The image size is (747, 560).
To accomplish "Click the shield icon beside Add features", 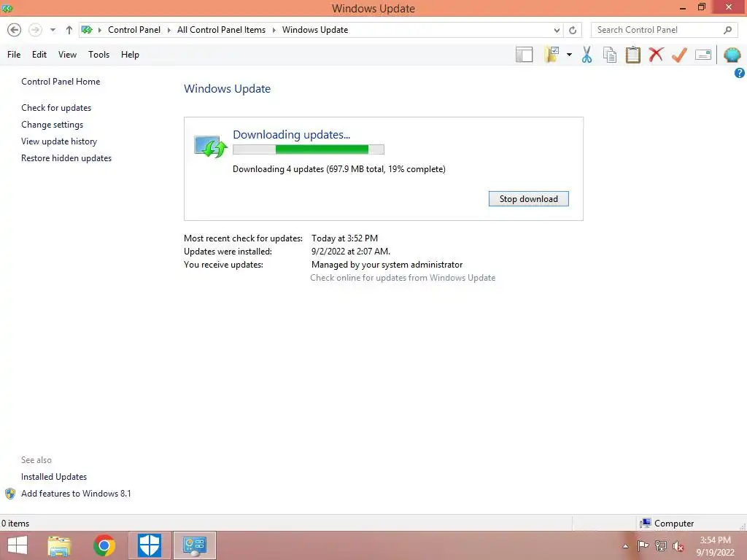I will (x=10, y=494).
